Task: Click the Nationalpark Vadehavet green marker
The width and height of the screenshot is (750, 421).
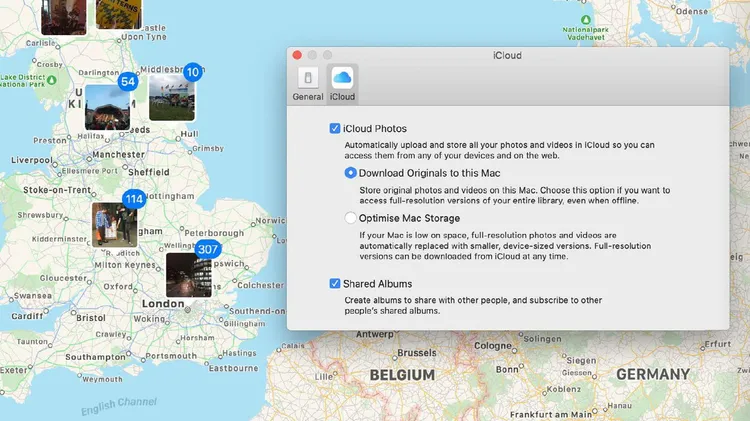Action: pyautogui.click(x=585, y=20)
